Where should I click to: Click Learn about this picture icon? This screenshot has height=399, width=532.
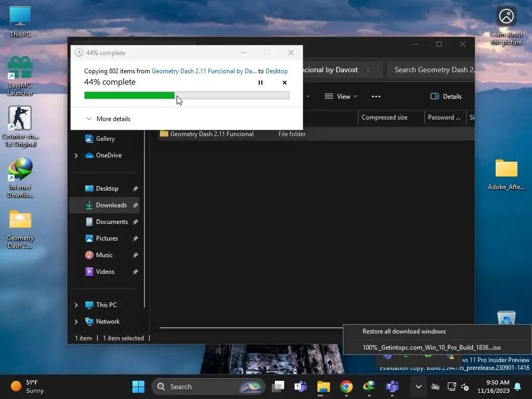pyautogui.click(x=506, y=25)
